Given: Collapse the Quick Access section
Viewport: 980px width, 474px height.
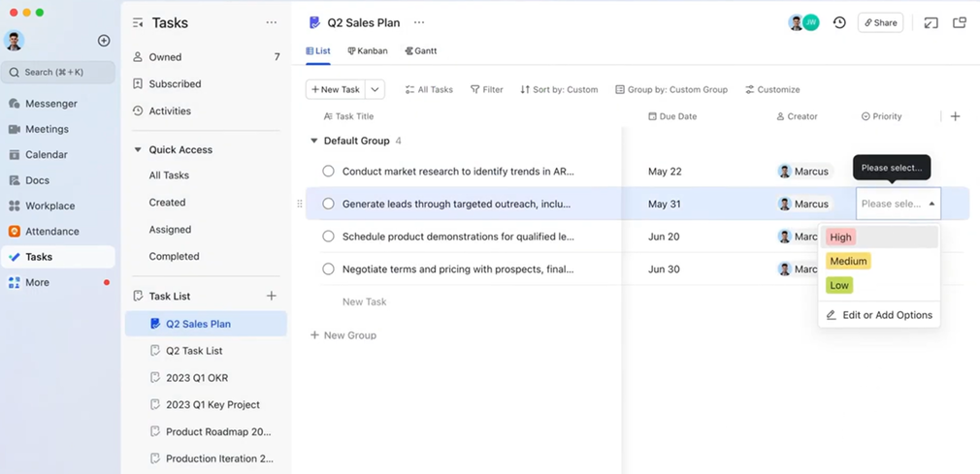Looking at the screenshot, I should 138,150.
